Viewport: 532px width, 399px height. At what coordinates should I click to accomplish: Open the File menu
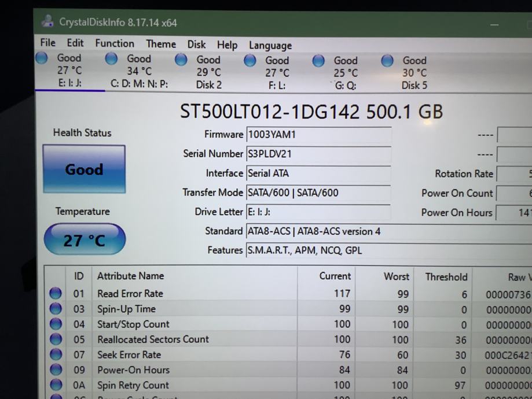pyautogui.click(x=48, y=43)
